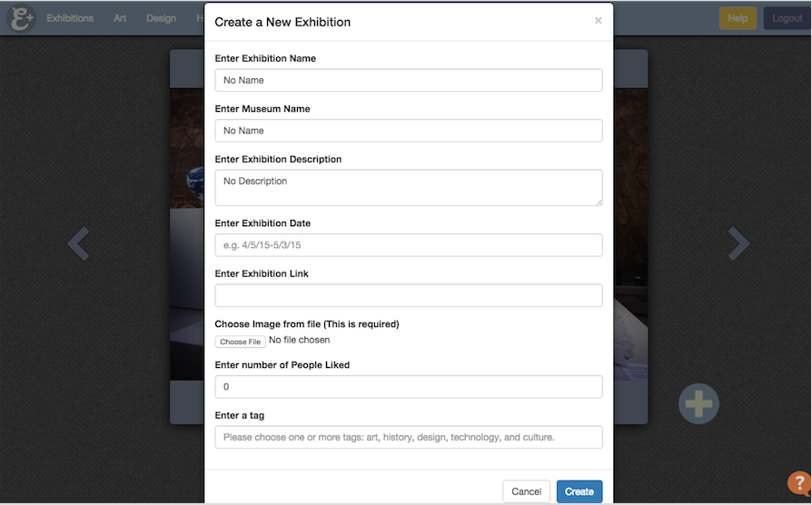Open the Art navigation item
Viewport: 812px width, 505px height.
pyautogui.click(x=120, y=18)
